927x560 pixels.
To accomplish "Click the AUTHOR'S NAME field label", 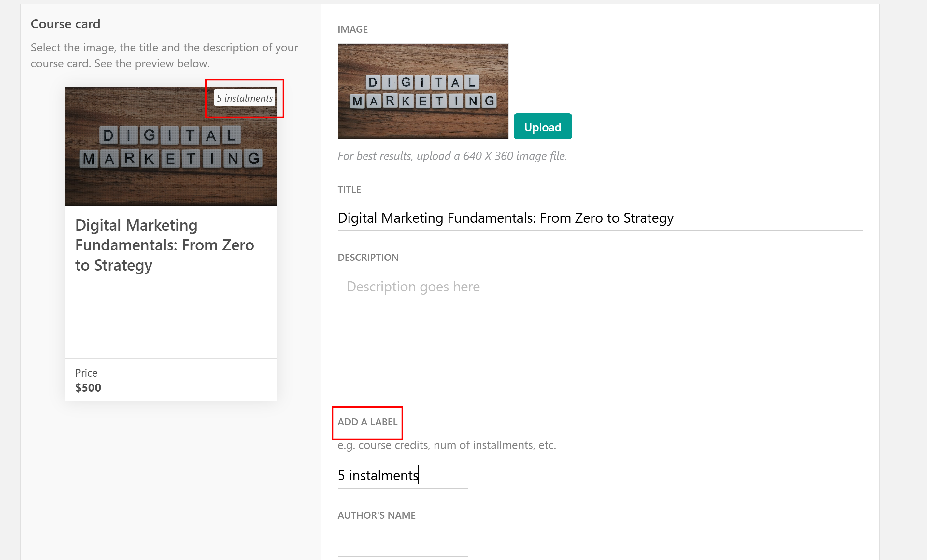I will pos(376,515).
